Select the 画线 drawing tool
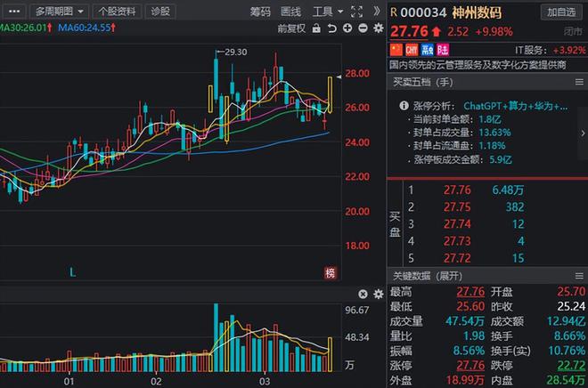Screen dimensions: 588x388 (290, 12)
